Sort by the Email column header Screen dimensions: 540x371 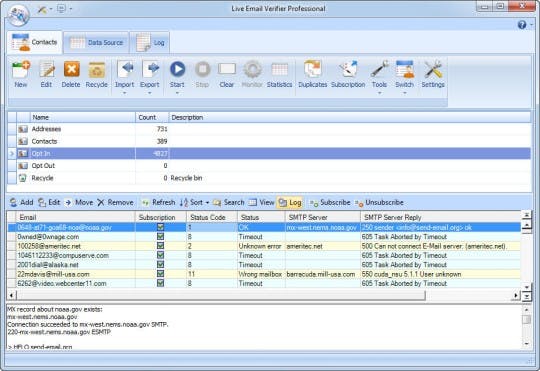(x=75, y=217)
